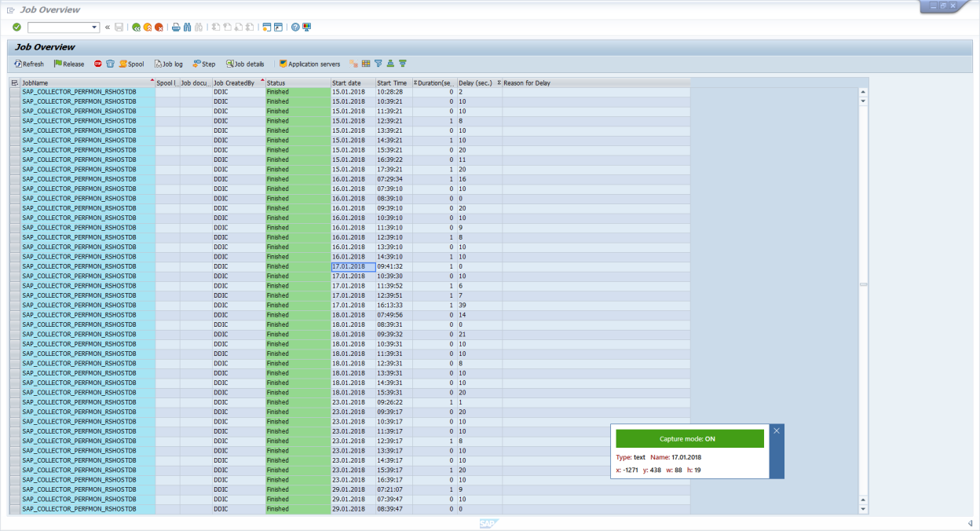This screenshot has height=531, width=980.
Task: Click the Status column header
Action: click(x=298, y=82)
